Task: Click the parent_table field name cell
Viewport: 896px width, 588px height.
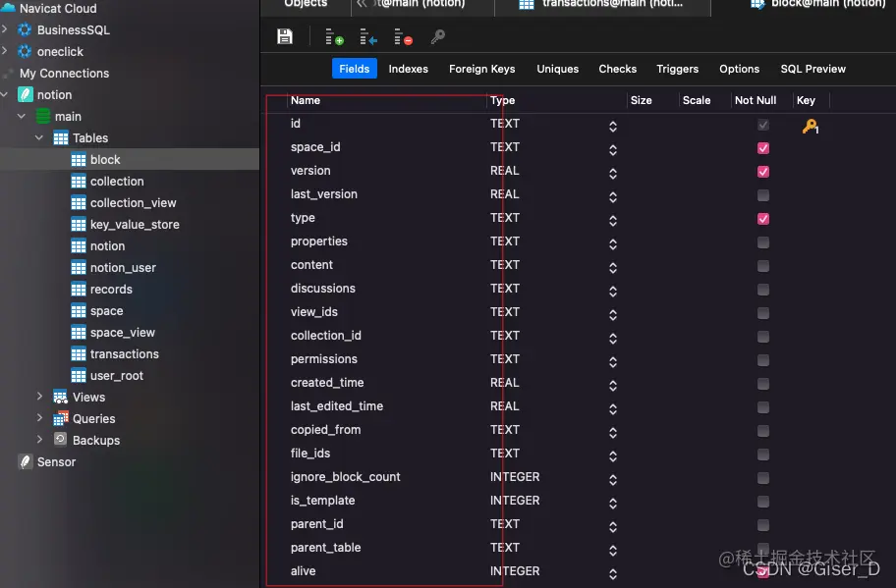Action: [x=326, y=548]
